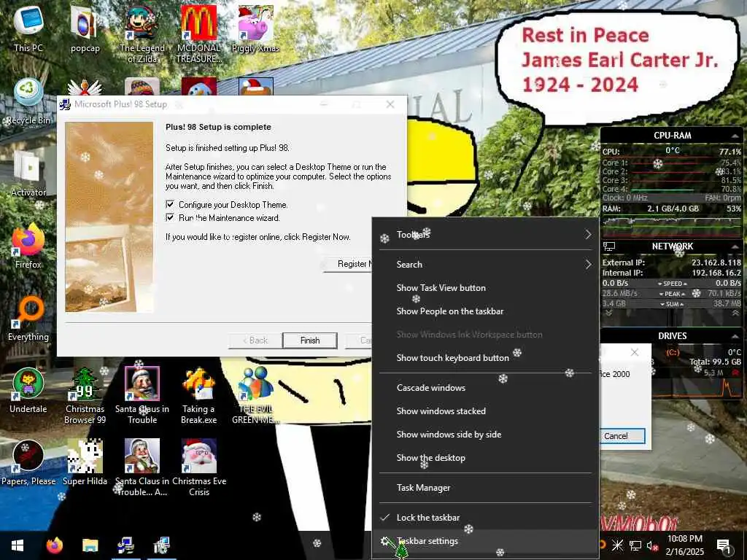Click Finish in Plus! 98 Setup
Screen dimensions: 747x560
click(x=309, y=341)
